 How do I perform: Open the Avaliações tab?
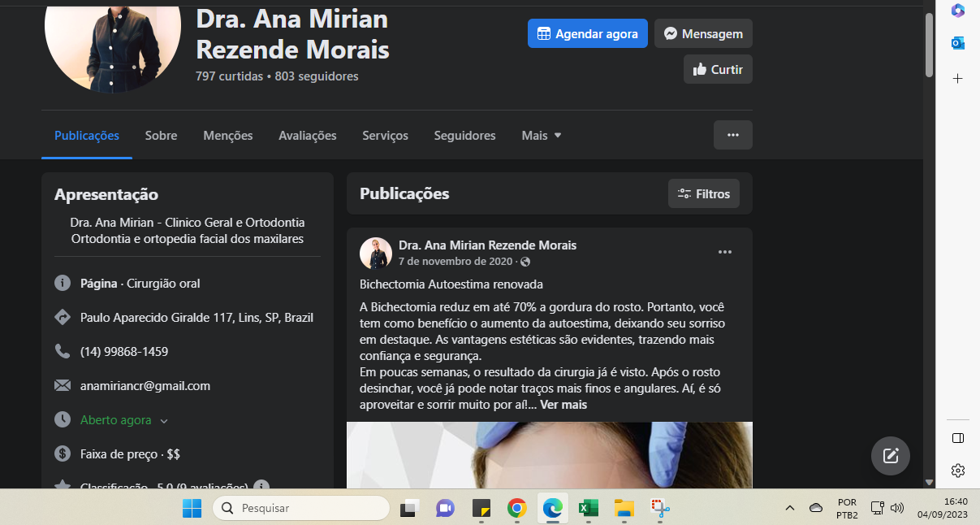click(307, 136)
